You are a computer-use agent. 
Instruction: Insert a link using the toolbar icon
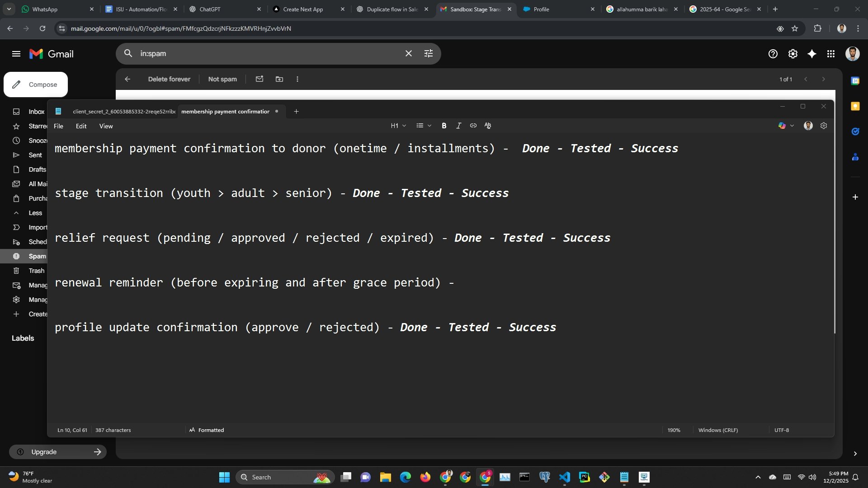[x=473, y=126]
